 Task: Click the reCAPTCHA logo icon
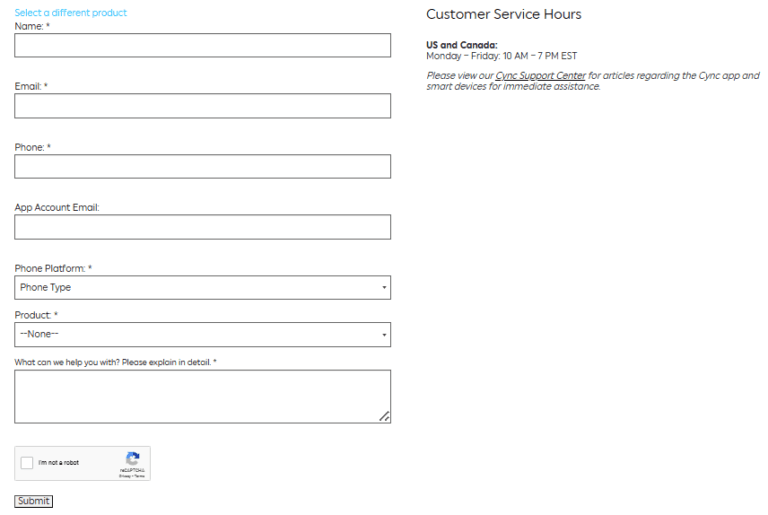pyautogui.click(x=132, y=459)
